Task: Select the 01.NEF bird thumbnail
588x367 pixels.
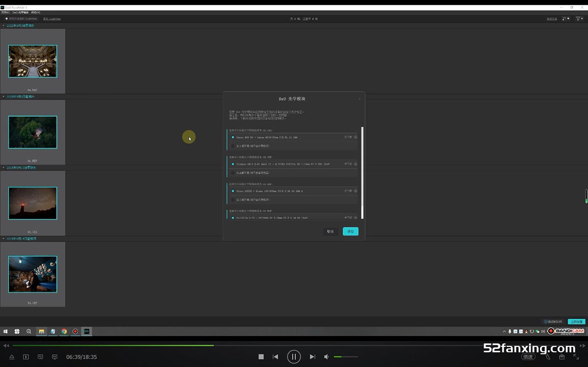Action: [x=32, y=132]
